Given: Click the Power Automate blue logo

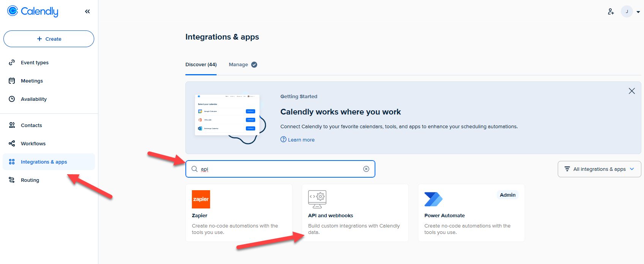Looking at the screenshot, I should [x=434, y=199].
